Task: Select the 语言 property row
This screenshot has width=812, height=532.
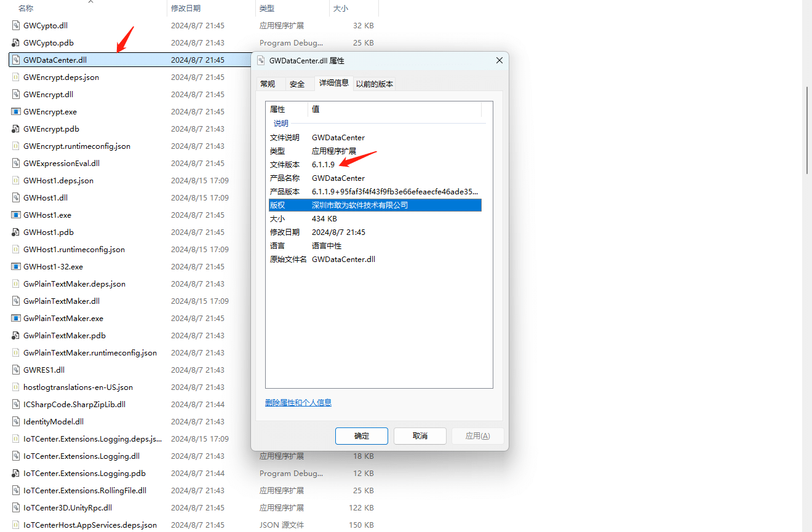Action: (x=374, y=246)
